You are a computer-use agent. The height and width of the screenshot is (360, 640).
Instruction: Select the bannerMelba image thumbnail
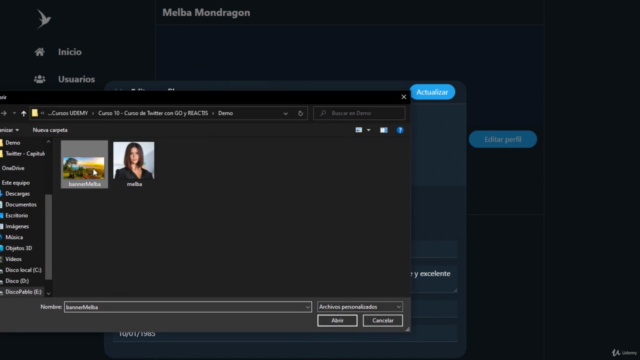84,164
